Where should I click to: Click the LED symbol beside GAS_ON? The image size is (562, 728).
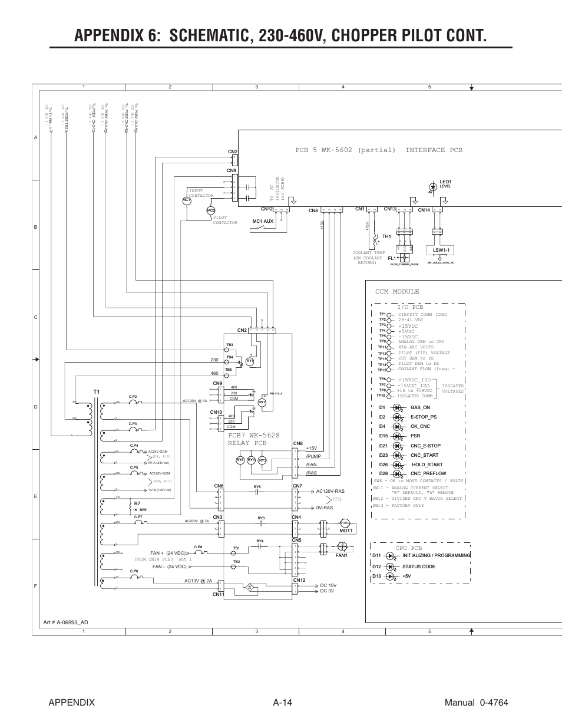click(397, 407)
